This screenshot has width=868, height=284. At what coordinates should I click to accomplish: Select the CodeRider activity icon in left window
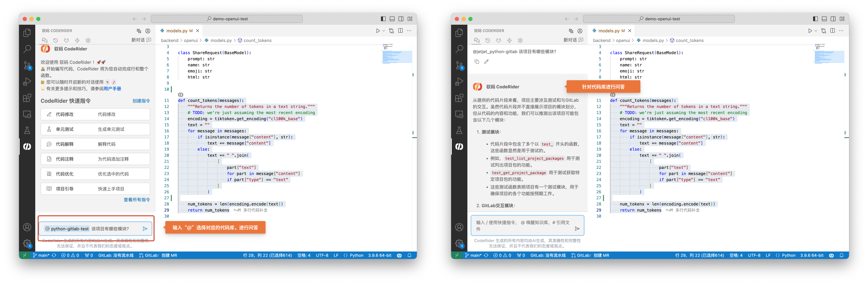[x=27, y=147]
